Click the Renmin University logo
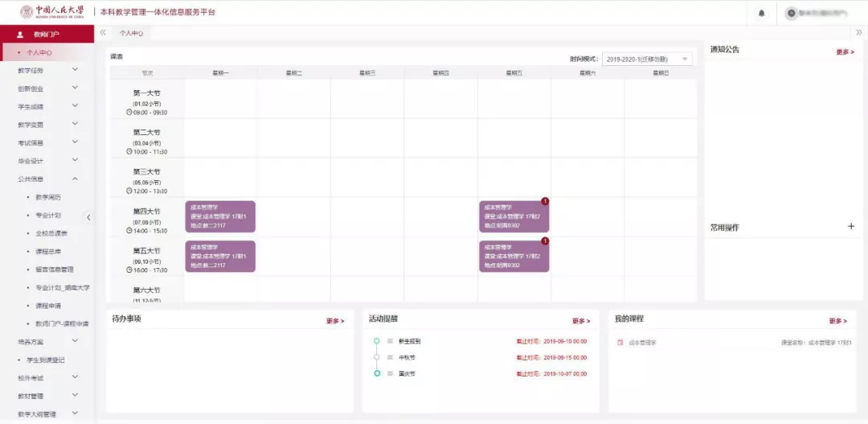868x424 pixels. pyautogui.click(x=51, y=12)
